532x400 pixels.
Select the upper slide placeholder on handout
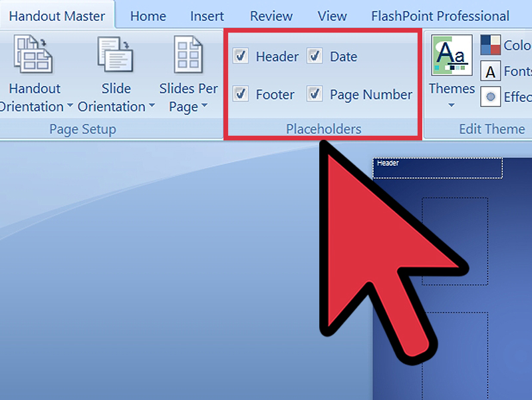455,241
